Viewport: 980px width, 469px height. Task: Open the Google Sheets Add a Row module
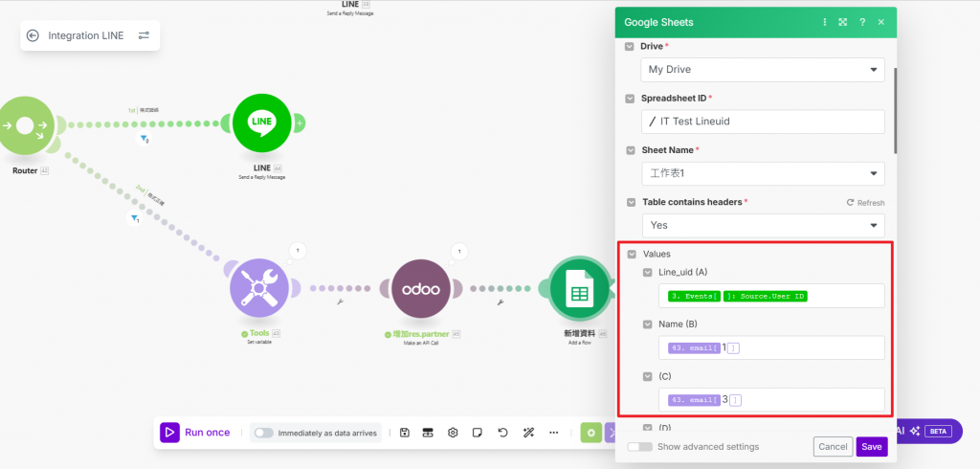pyautogui.click(x=579, y=288)
